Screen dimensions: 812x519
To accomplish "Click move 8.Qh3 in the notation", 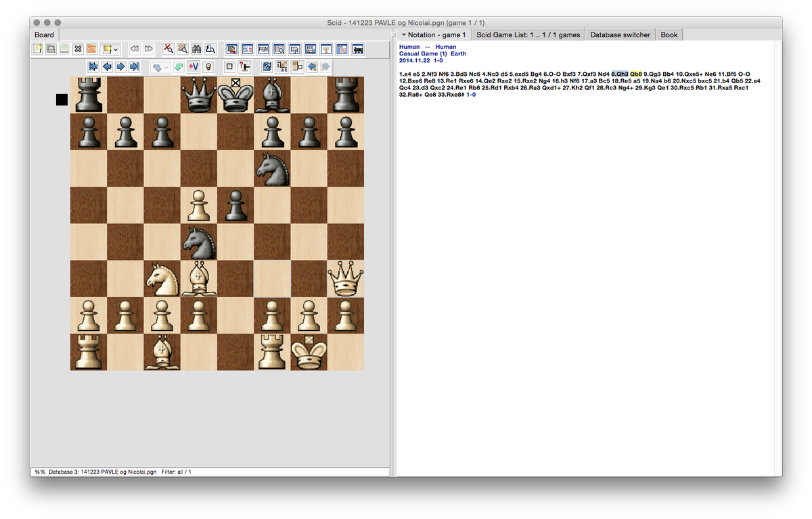I will point(620,74).
